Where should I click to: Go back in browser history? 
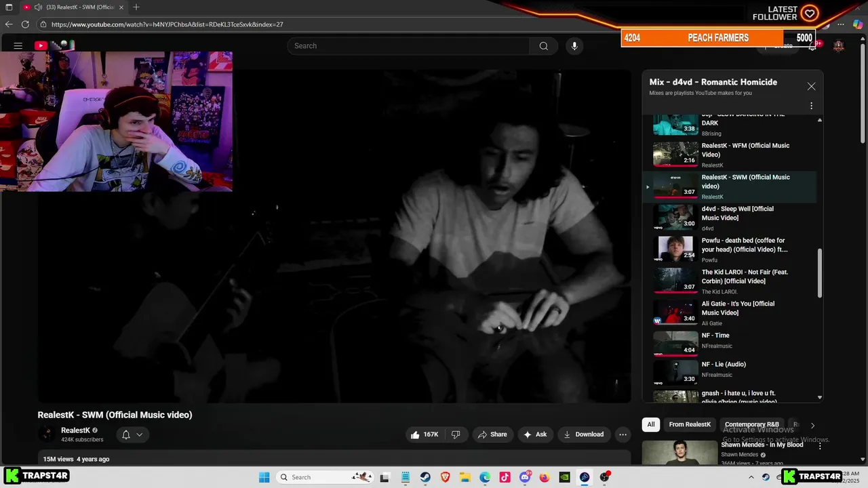point(9,24)
